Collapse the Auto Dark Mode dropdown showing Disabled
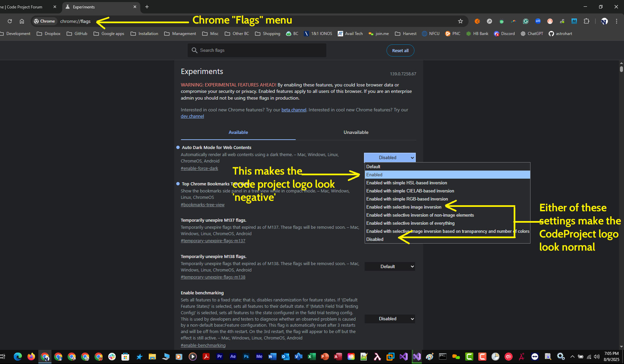This screenshot has width=624, height=364. click(390, 157)
